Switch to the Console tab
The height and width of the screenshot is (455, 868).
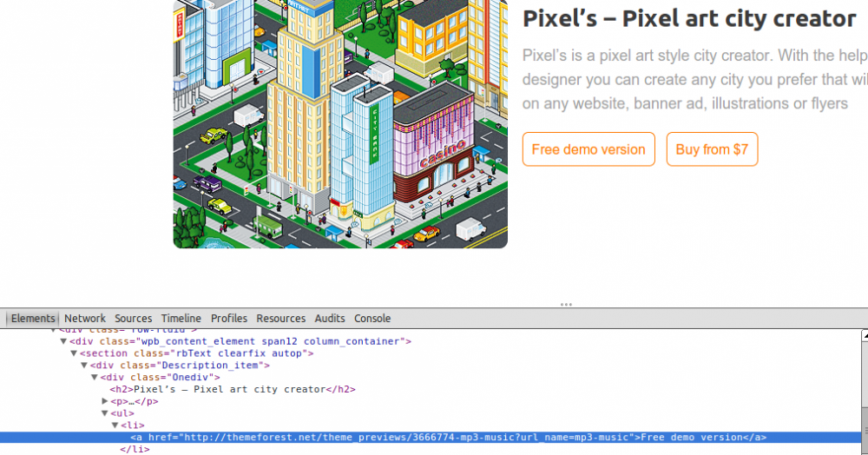pyautogui.click(x=372, y=319)
